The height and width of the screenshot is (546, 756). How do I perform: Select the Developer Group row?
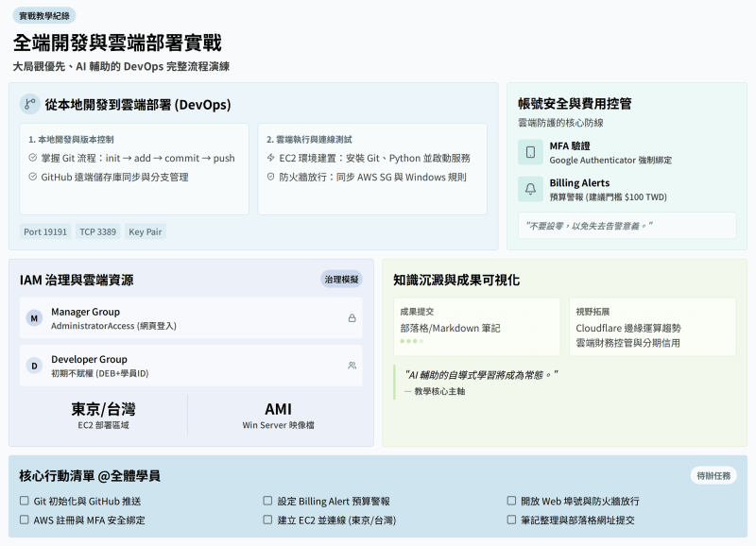[x=191, y=366]
